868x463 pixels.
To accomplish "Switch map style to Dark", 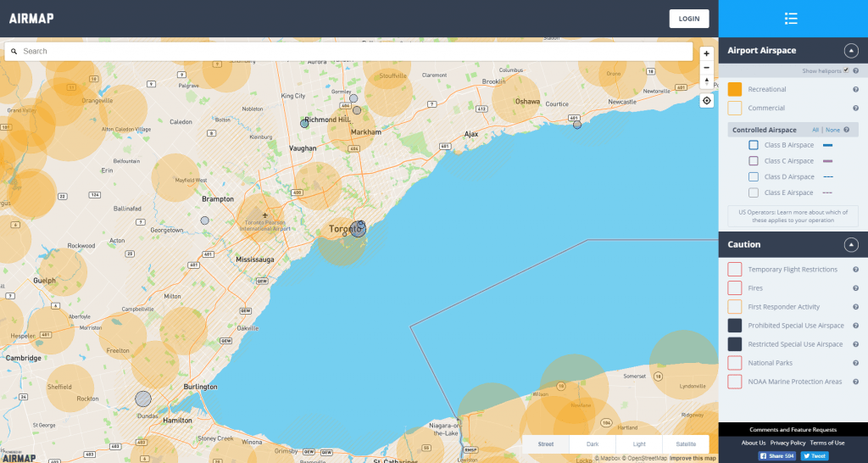I will (593, 444).
